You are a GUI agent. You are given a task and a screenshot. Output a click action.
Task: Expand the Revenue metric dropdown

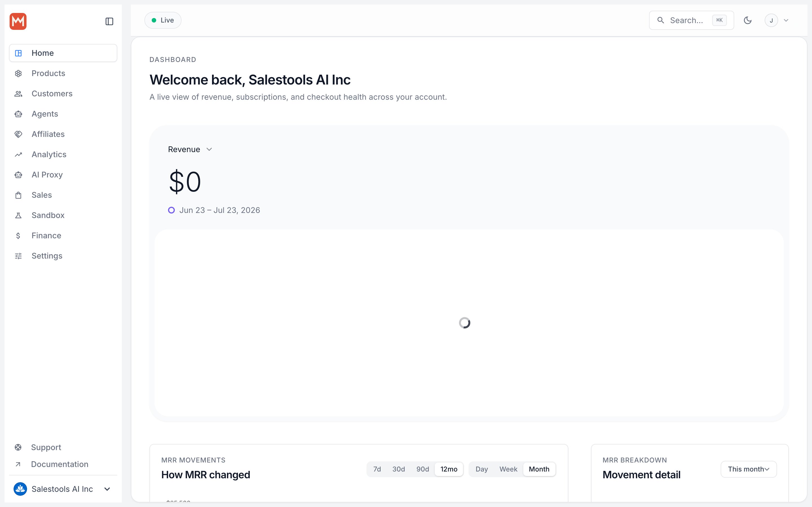(x=190, y=150)
